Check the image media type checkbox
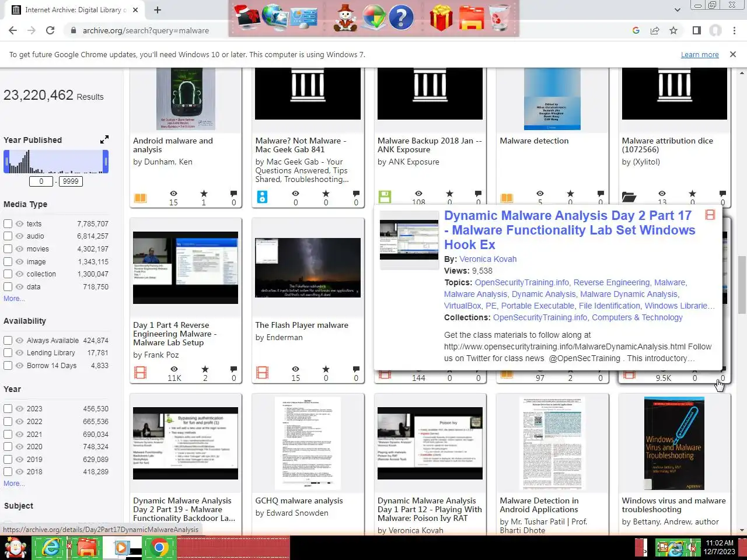 (x=8, y=262)
